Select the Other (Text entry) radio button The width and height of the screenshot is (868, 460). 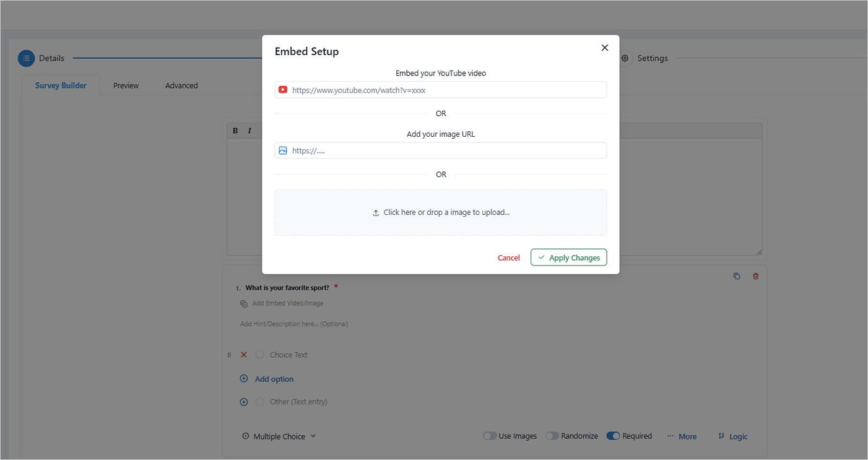tap(260, 402)
